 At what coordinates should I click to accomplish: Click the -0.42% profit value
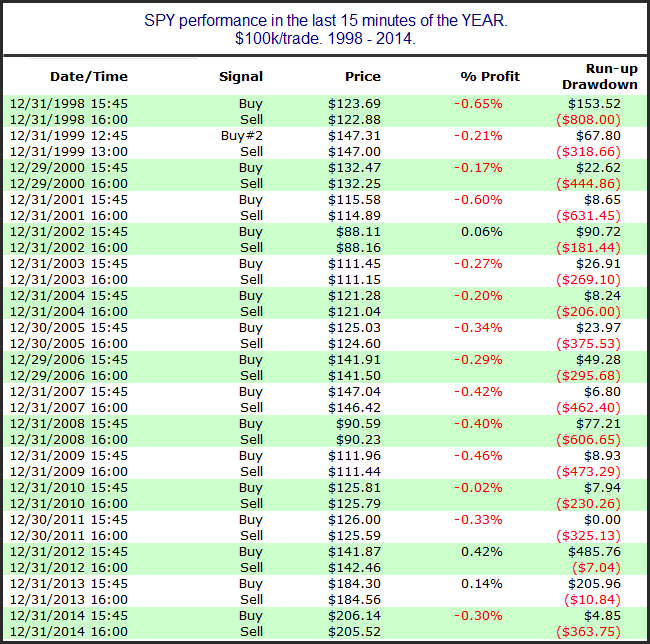478,392
